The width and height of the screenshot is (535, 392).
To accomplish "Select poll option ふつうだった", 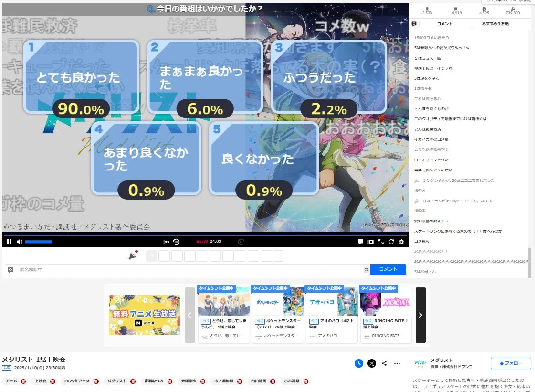I will point(329,76).
